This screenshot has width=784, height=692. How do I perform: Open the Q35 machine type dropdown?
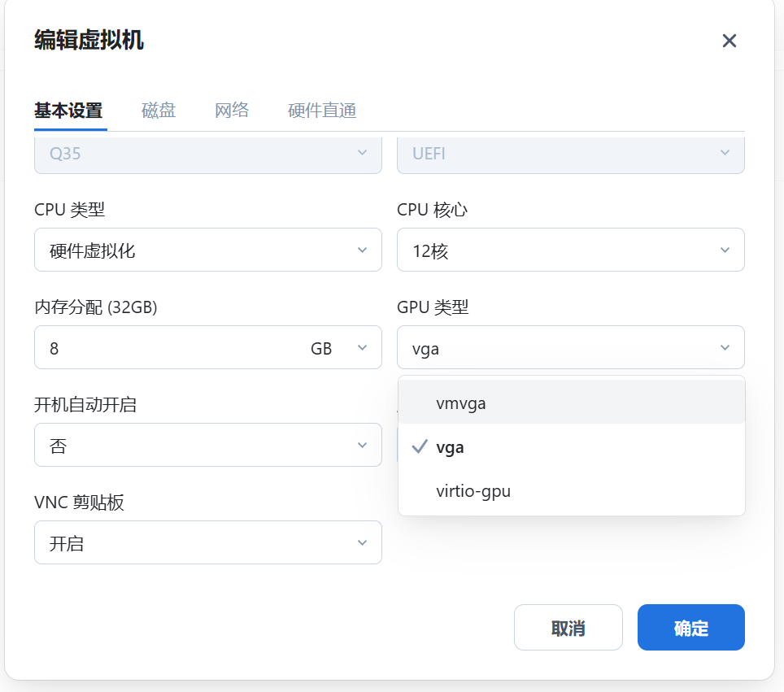pos(208,154)
